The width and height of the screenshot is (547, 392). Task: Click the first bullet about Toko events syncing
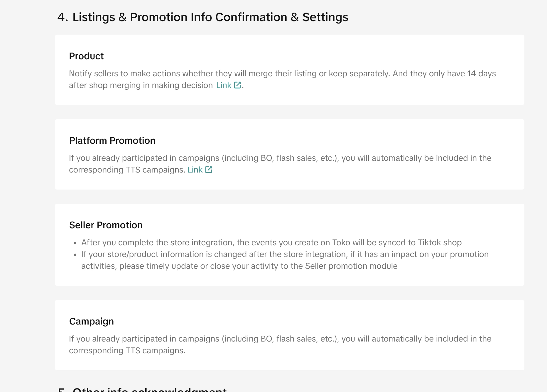pyautogui.click(x=271, y=243)
